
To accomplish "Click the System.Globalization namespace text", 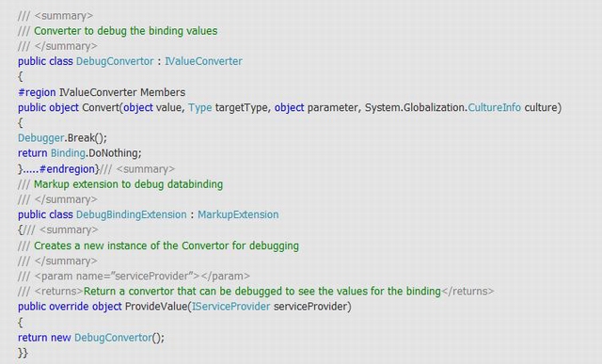I will [415, 107].
